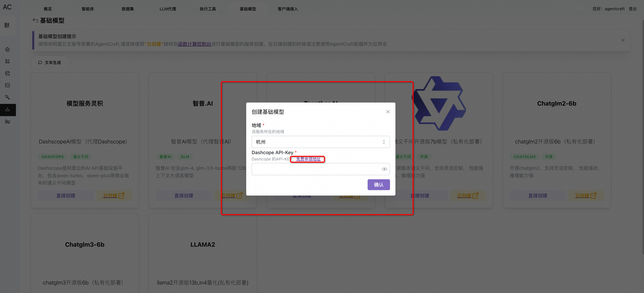Click the 确认 button
This screenshot has width=644, height=293.
click(x=378, y=185)
